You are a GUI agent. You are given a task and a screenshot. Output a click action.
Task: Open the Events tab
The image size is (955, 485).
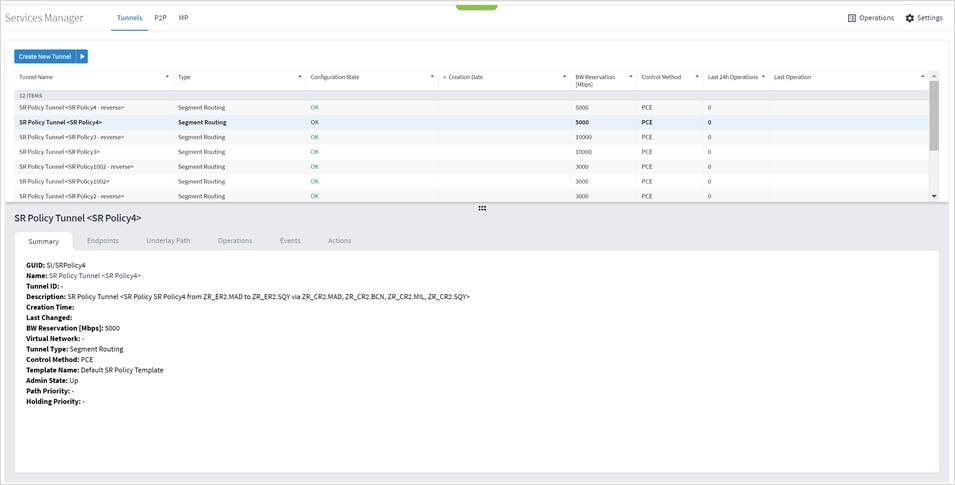(x=290, y=241)
